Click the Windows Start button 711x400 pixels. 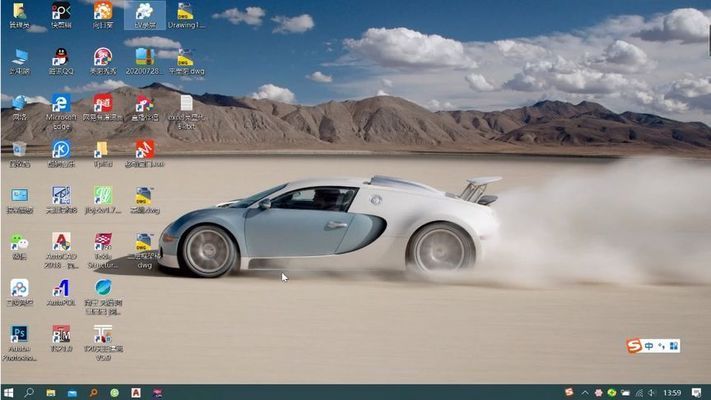coord(8,392)
